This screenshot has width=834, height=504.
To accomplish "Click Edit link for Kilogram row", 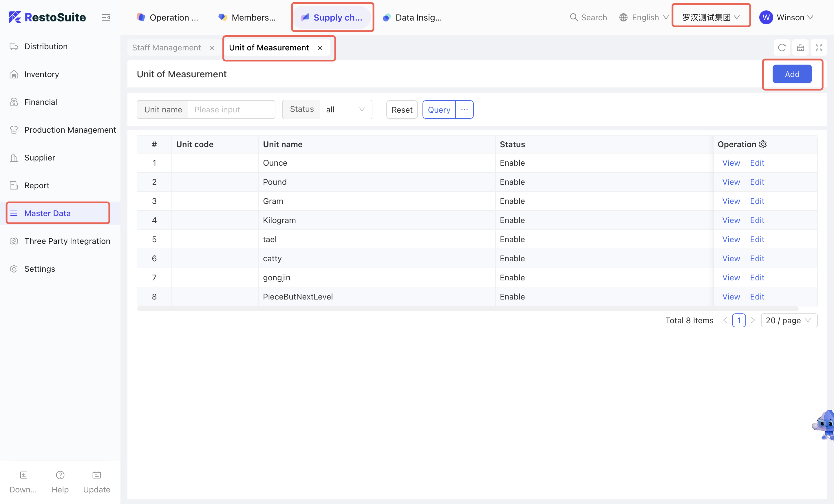I will click(x=757, y=220).
